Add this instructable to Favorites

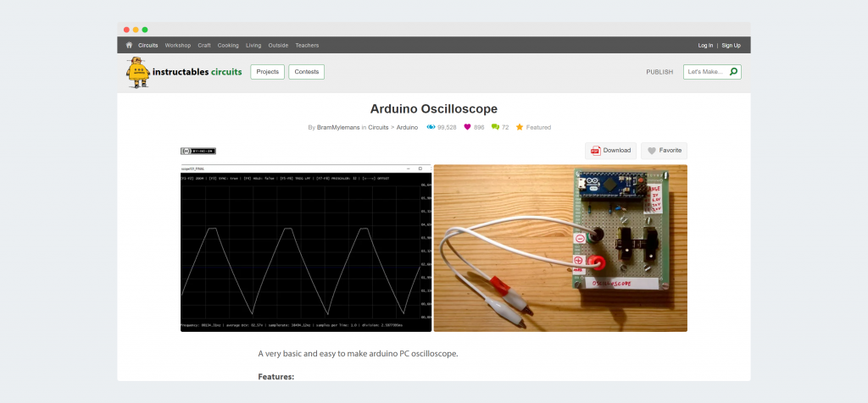665,151
